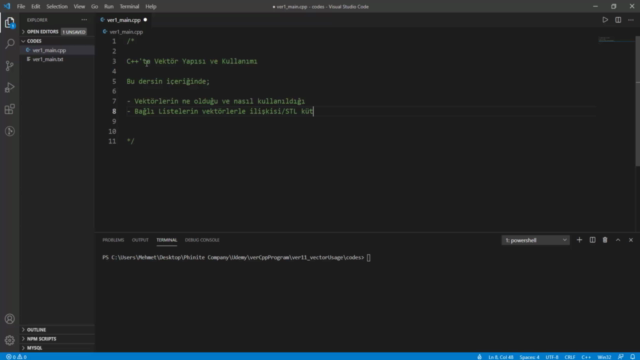Open Explorer panel more actions ellipsis
The image size is (640, 360).
[x=84, y=20]
